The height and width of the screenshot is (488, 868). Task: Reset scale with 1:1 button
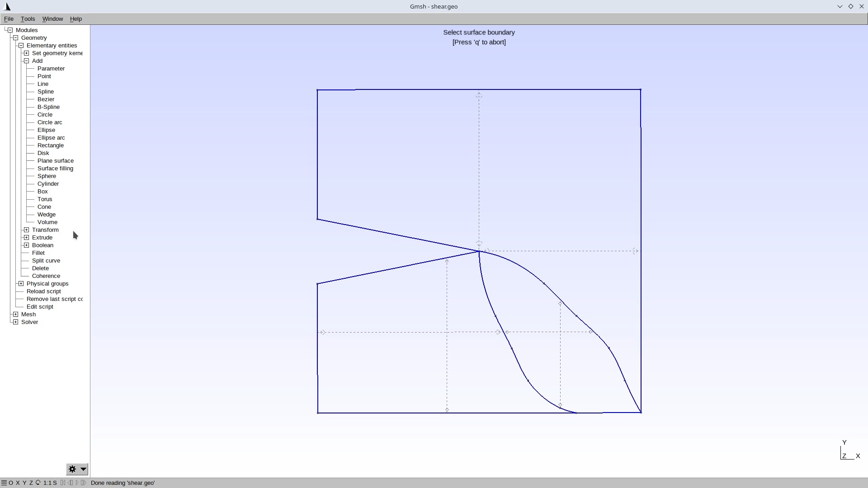pos(47,483)
